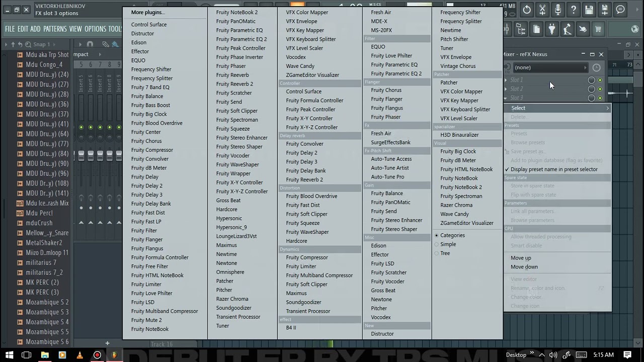Choose Move up in slot menu
644x362 pixels.
[x=521, y=258]
